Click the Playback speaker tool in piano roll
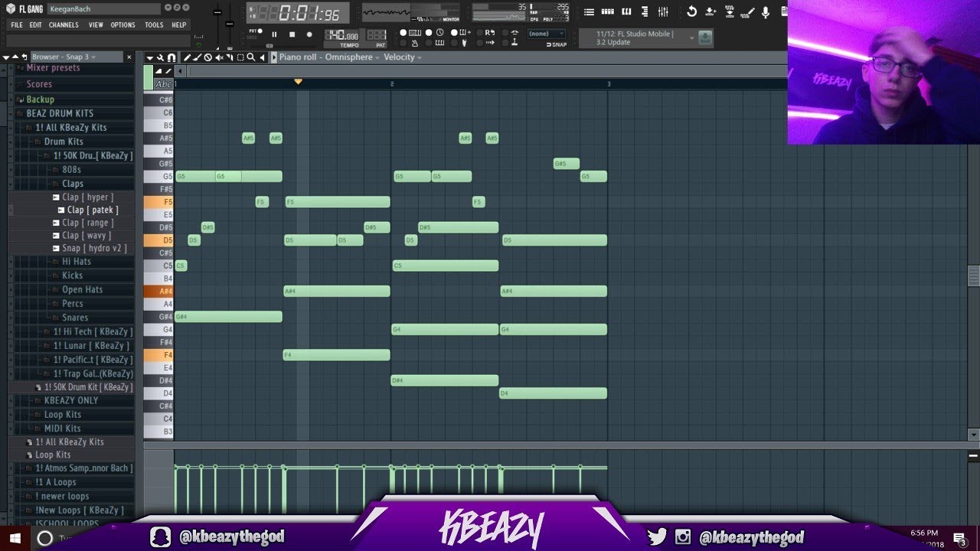 263,57
